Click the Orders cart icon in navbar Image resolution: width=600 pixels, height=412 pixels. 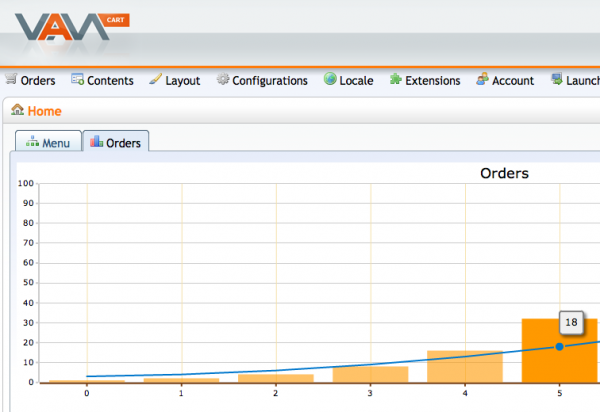[11, 79]
